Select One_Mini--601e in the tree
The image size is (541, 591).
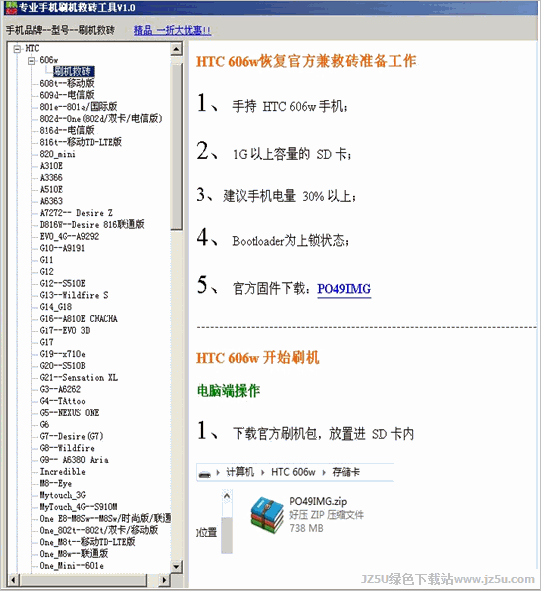pos(72,566)
